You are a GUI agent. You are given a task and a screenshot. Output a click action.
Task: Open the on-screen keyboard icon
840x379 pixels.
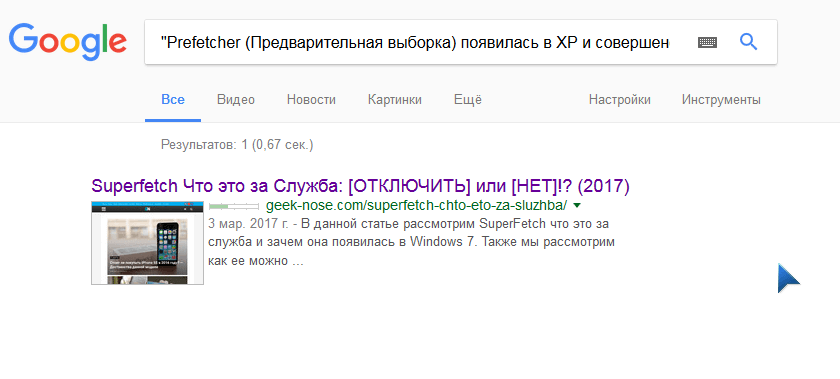pyautogui.click(x=707, y=42)
